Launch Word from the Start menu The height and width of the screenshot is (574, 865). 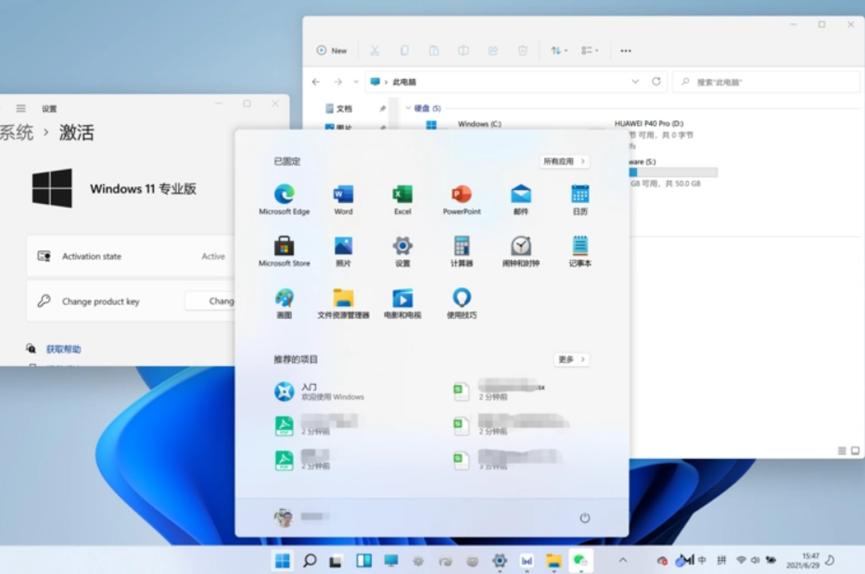(x=343, y=199)
